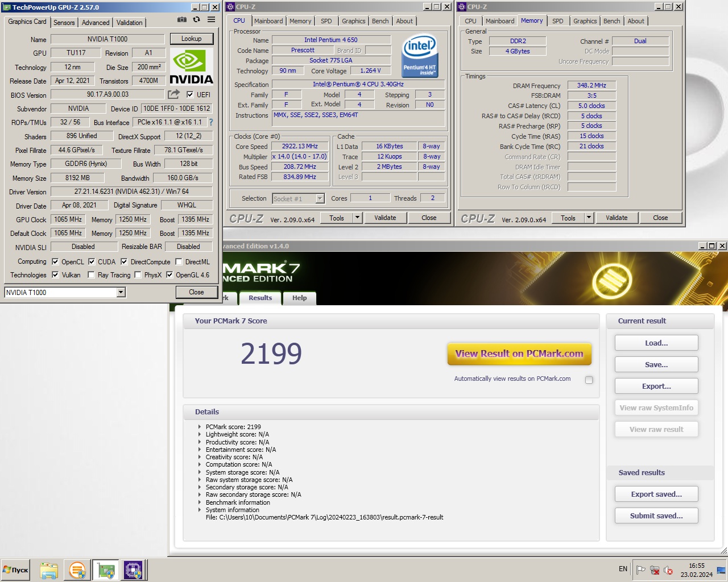Image resolution: width=728 pixels, height=582 pixels.
Task: Expand the Benchmark information row
Action: pyautogui.click(x=199, y=502)
